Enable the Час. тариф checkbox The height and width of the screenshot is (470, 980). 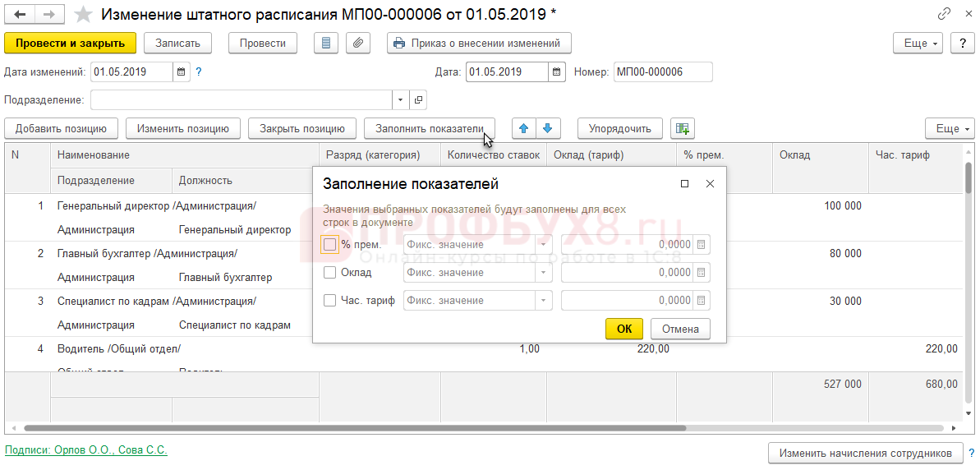[x=330, y=301]
